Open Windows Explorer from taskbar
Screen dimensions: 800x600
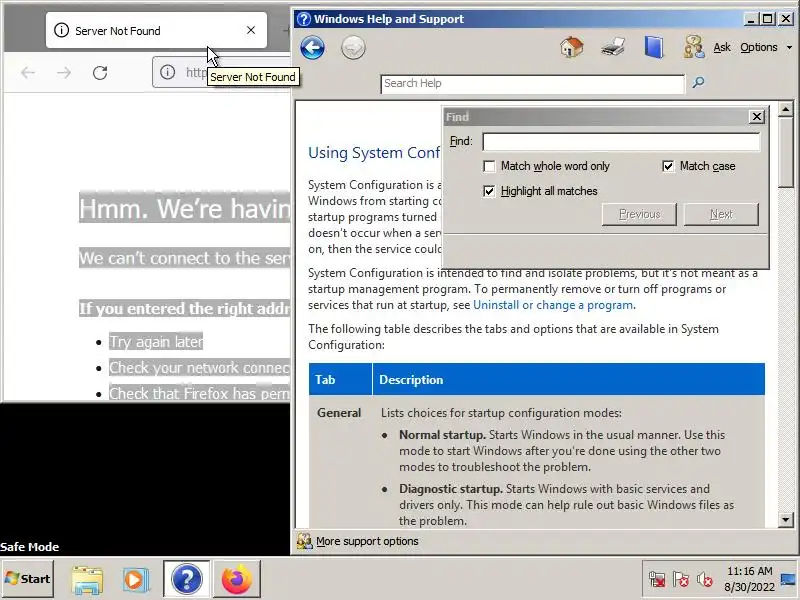[87, 580]
